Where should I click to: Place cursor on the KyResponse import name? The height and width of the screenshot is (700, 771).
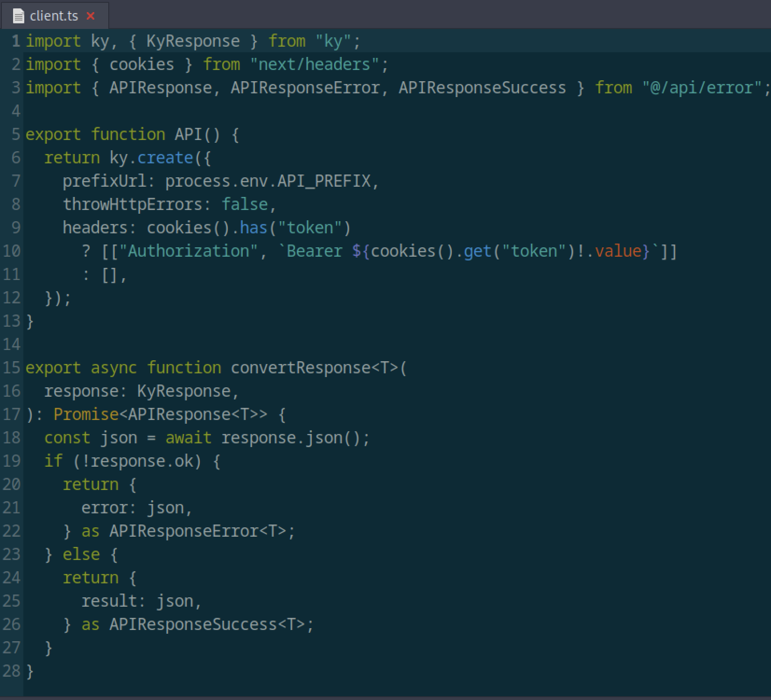tap(193, 41)
